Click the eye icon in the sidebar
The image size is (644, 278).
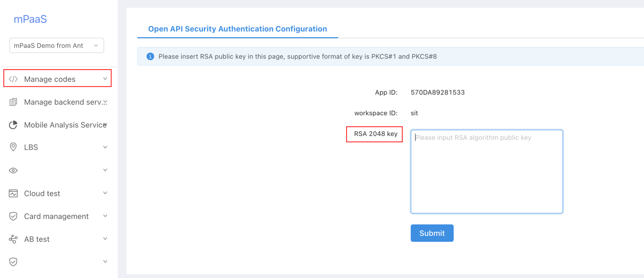pos(13,170)
